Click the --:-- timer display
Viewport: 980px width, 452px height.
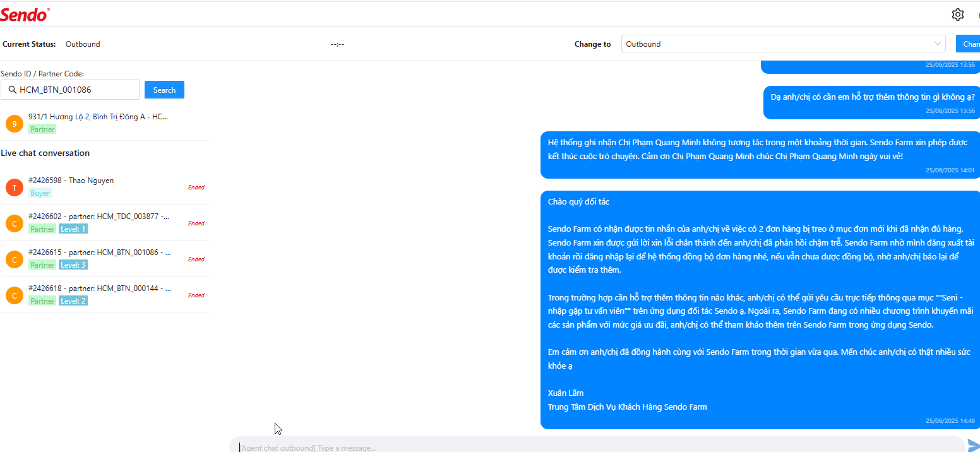pyautogui.click(x=337, y=44)
